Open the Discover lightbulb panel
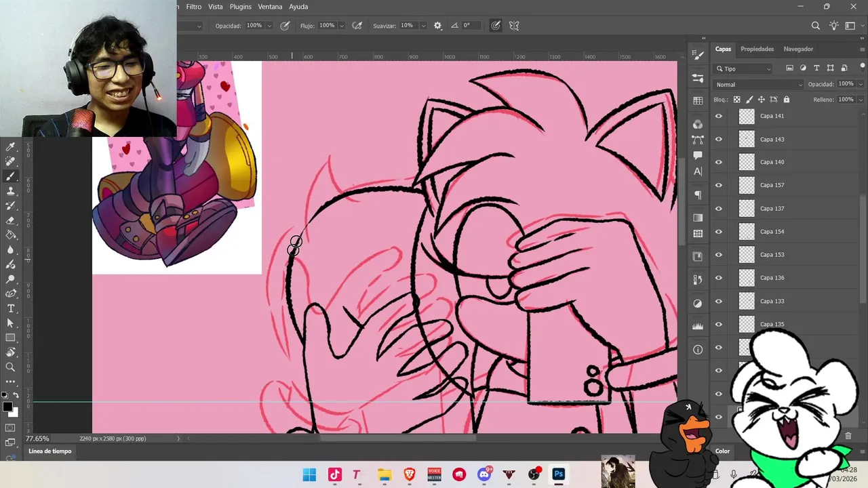The image size is (868, 488). pyautogui.click(x=834, y=26)
